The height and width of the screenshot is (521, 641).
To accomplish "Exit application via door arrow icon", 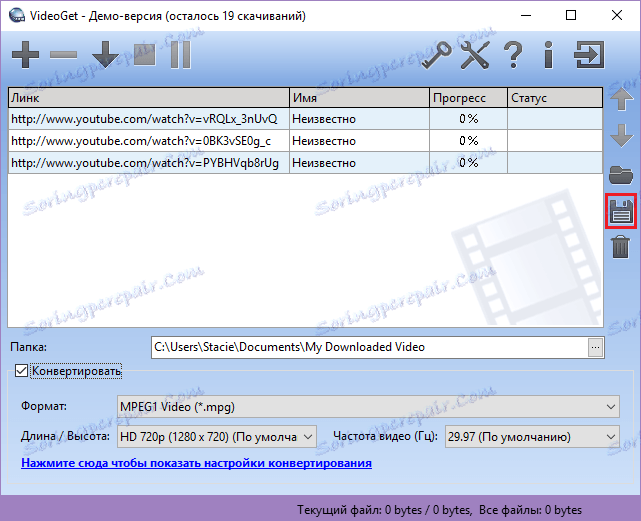I will pos(589,54).
